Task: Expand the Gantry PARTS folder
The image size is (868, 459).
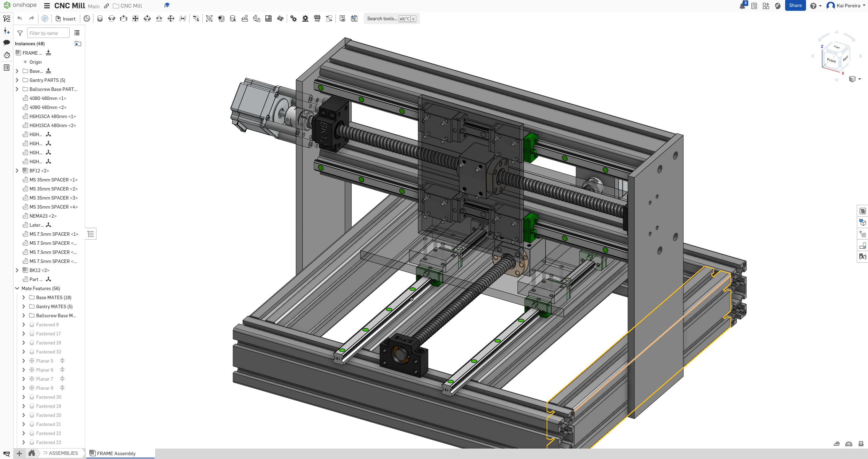Action: pyautogui.click(x=17, y=80)
